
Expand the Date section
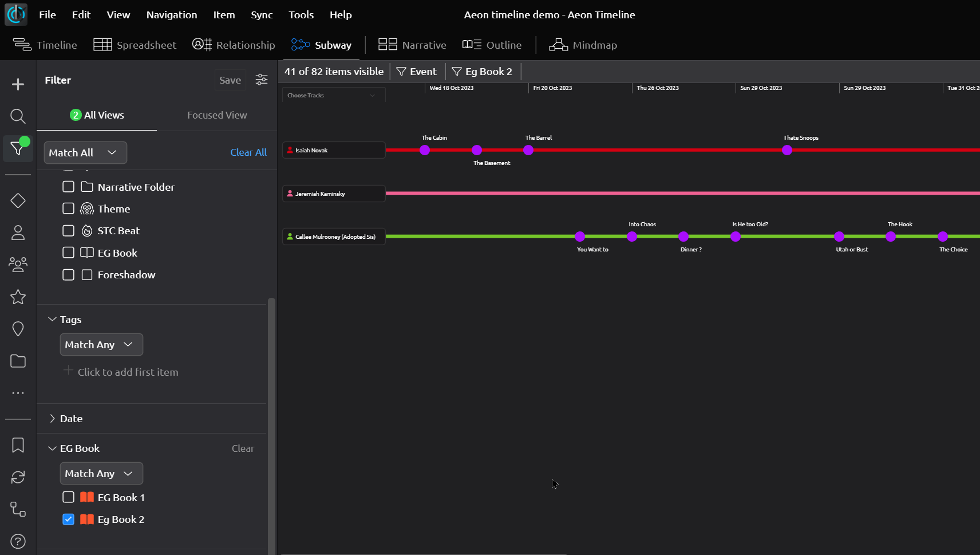click(x=52, y=418)
